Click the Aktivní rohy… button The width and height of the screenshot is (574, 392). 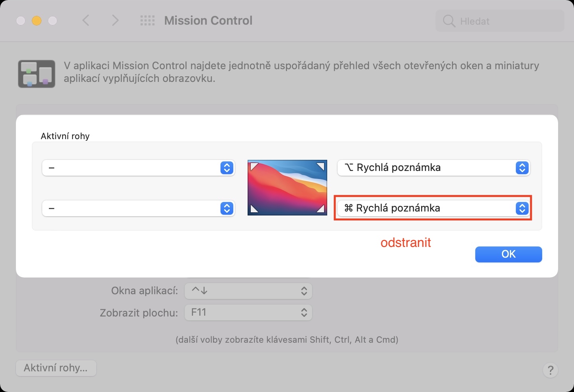point(56,368)
